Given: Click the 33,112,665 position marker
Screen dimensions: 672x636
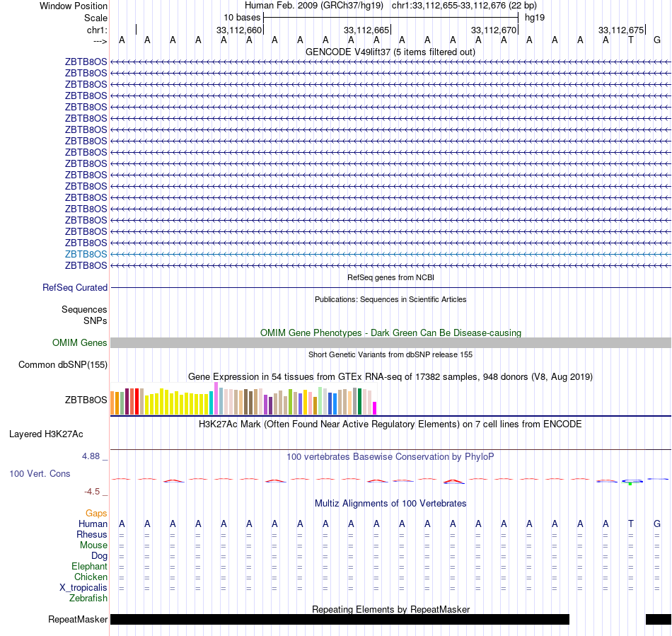Looking at the screenshot, I should [366, 30].
